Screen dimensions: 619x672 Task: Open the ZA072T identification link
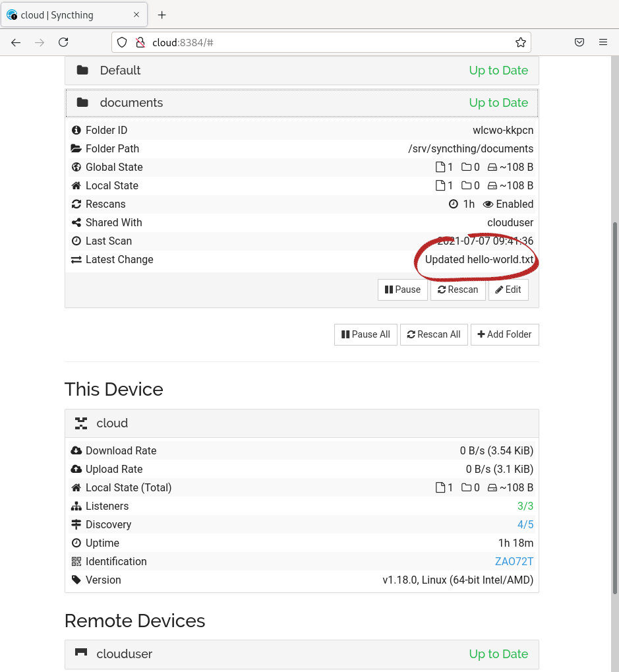[514, 561]
